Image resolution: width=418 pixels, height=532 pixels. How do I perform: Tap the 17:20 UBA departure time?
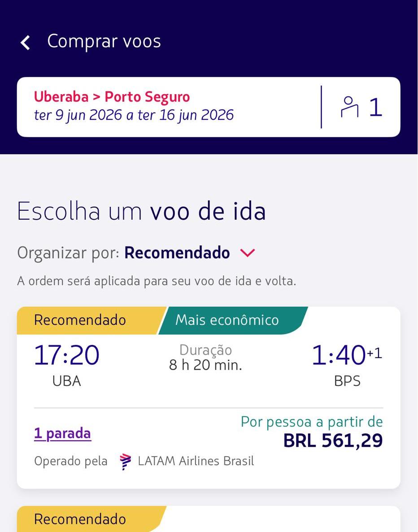point(66,356)
